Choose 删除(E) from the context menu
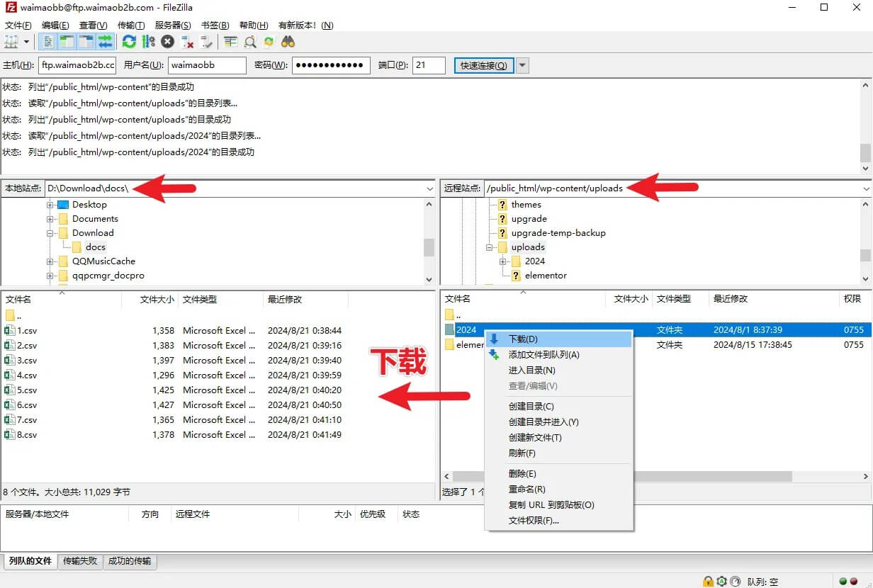873x588 pixels. [558, 474]
